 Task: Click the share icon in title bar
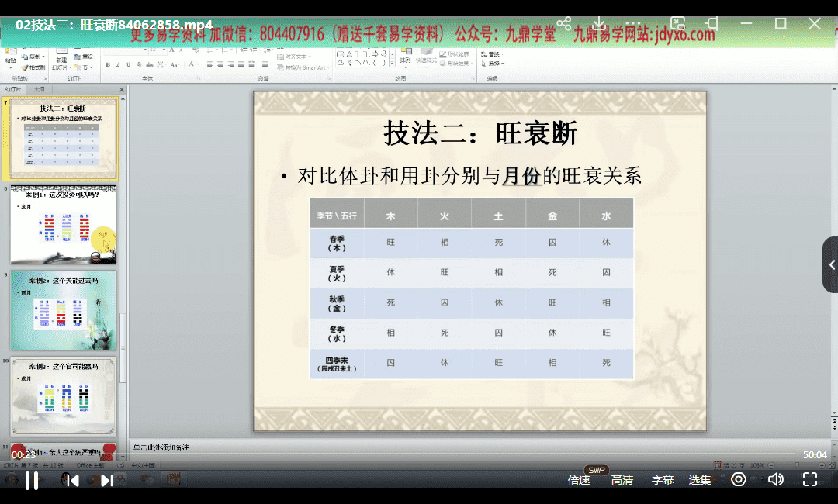[x=564, y=23]
